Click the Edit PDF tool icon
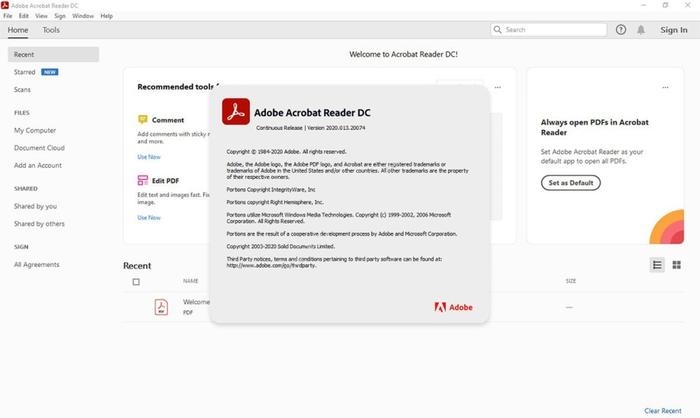700x418 pixels. (143, 181)
